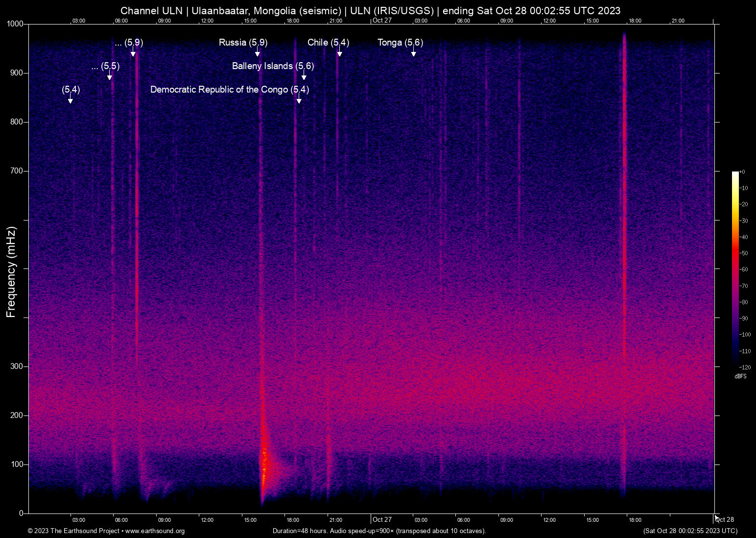Click the Tonga (5.6) event label text
Screen dimensions: 756x538
(x=400, y=43)
